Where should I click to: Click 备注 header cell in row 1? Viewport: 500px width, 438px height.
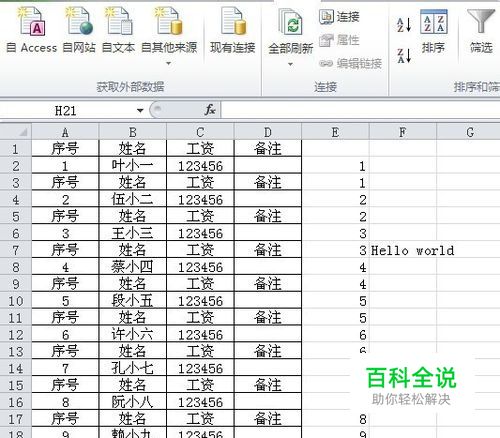(268, 149)
